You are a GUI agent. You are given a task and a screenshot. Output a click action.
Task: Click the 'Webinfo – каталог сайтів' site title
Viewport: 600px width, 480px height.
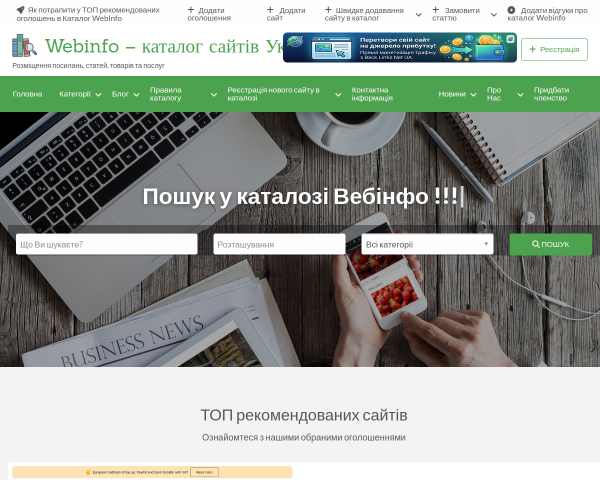(x=164, y=46)
